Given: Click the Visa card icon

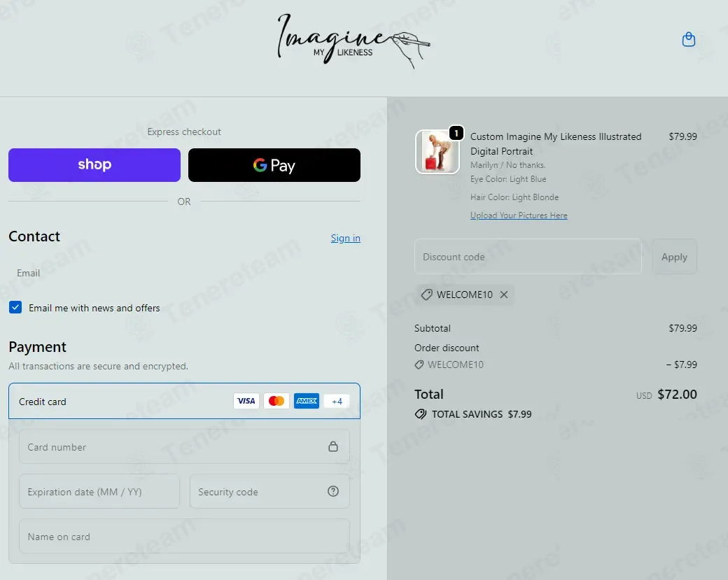Looking at the screenshot, I should pos(246,401).
